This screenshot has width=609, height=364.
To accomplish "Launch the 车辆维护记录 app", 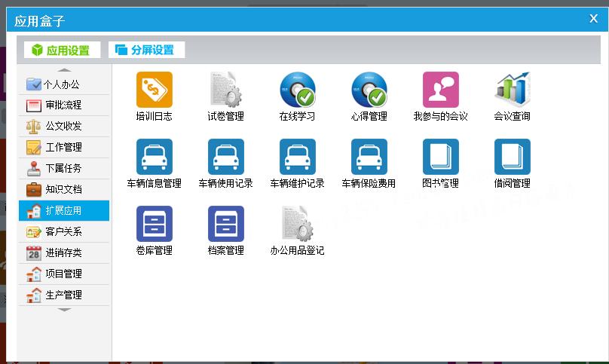I will pyautogui.click(x=297, y=158).
